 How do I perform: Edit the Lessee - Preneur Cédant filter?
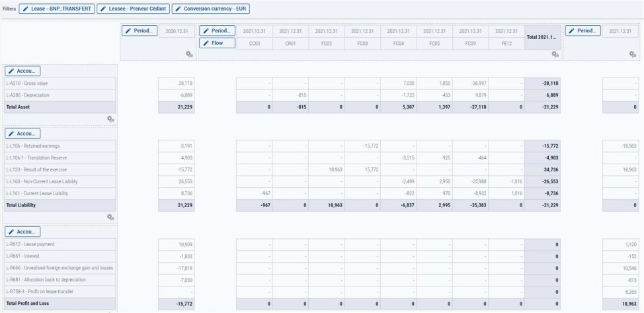[133, 9]
